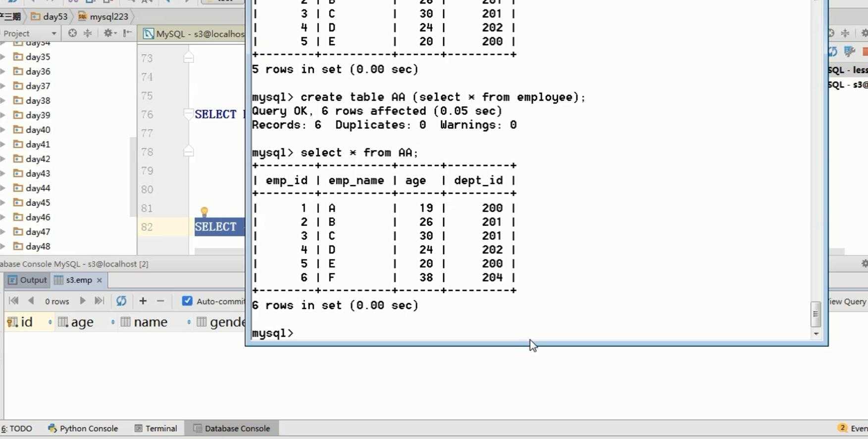Click the highlighted SELECT on line 82
Image resolution: width=868 pixels, height=439 pixels.
pos(216,227)
